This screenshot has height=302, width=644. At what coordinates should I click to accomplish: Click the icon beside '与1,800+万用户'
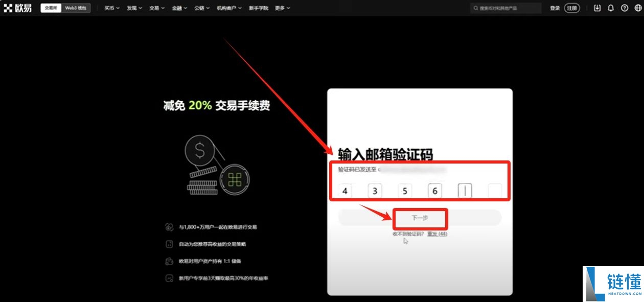tap(169, 227)
